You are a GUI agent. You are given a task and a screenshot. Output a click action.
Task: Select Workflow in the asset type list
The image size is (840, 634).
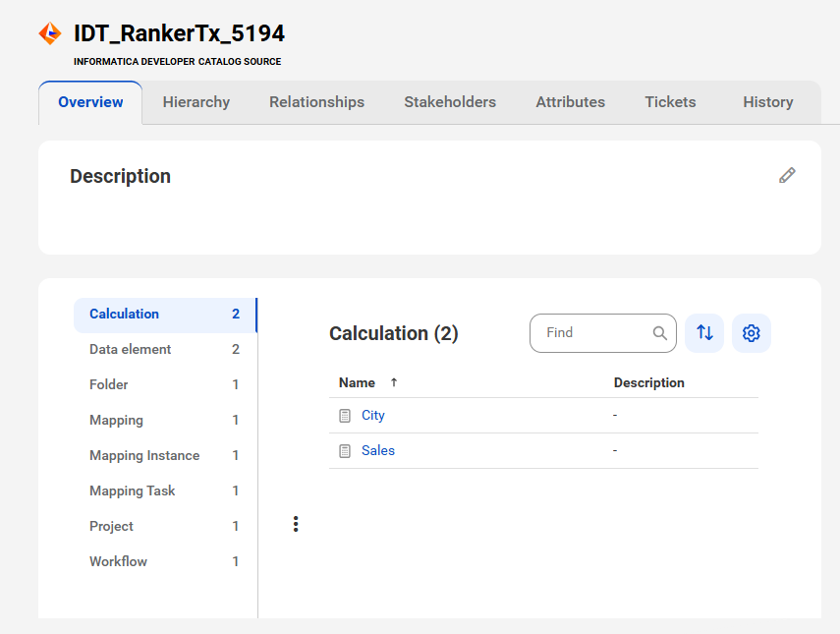point(165,561)
